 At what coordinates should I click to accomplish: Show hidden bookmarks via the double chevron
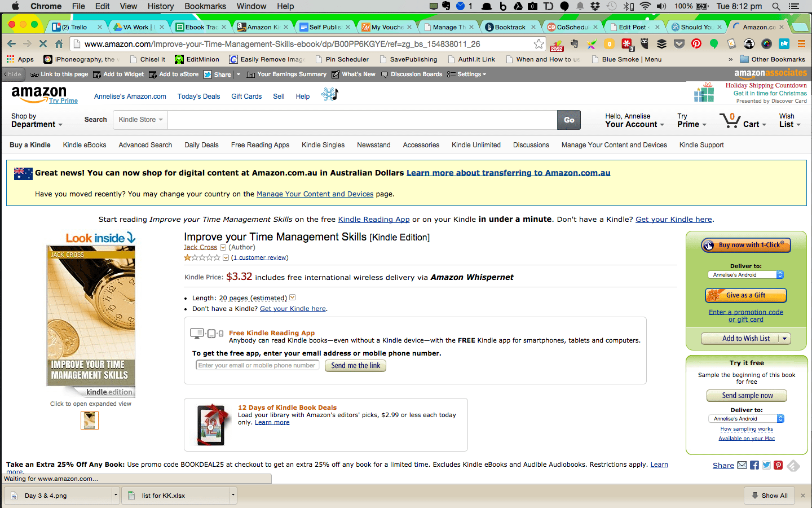click(731, 59)
